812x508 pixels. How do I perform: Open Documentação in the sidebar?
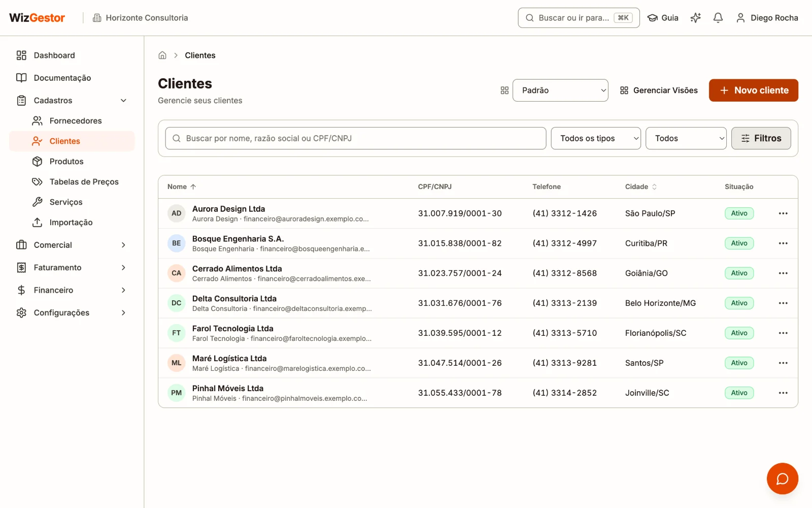[x=72, y=78]
